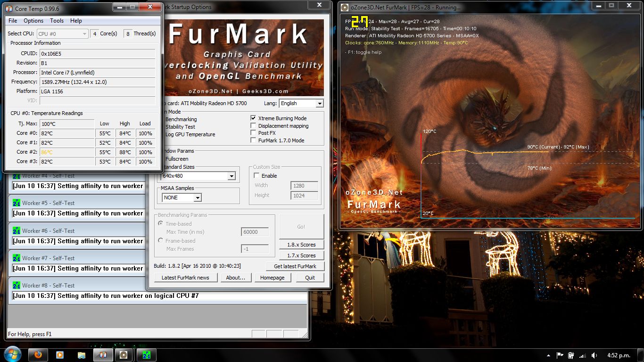
Task: Open the 1.7.x Scores button
Action: 301,255
